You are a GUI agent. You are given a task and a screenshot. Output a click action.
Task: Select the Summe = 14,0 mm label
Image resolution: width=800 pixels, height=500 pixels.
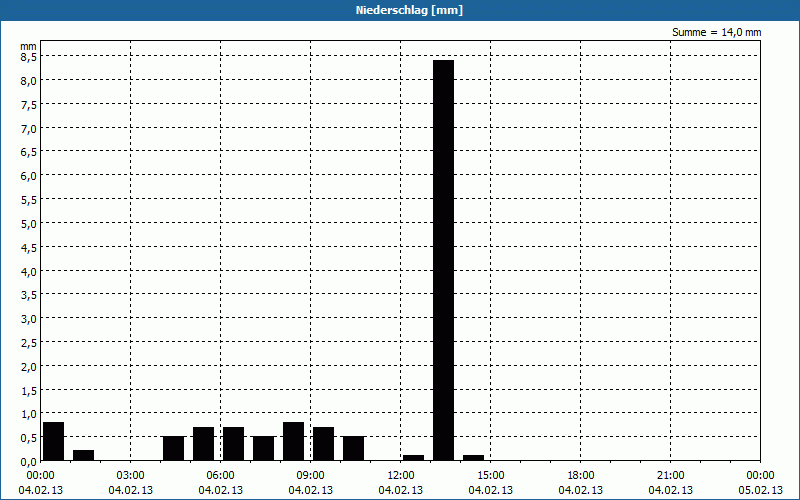(x=716, y=32)
